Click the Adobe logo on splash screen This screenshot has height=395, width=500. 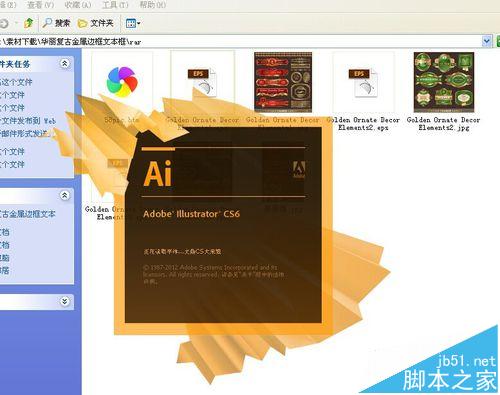tap(299, 170)
